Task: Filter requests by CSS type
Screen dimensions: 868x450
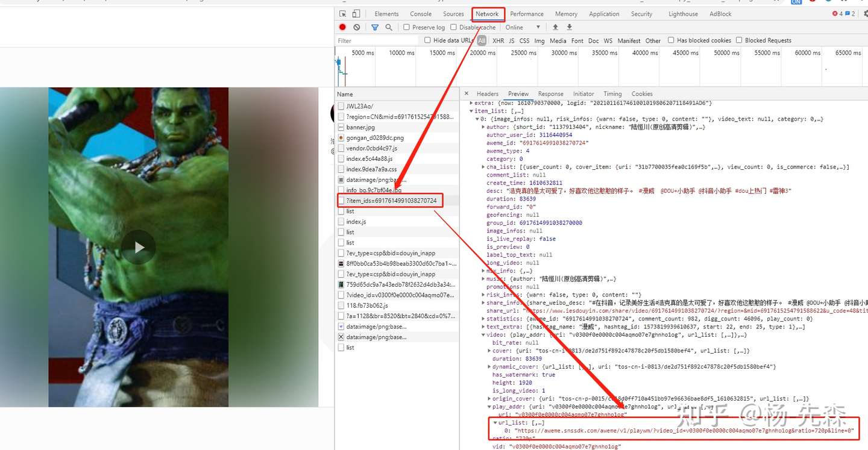Action: (524, 41)
